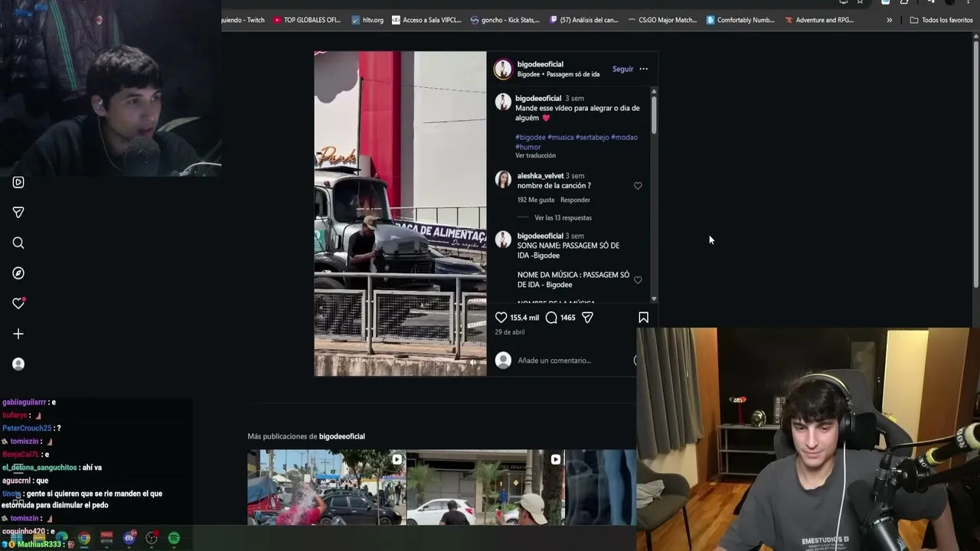The image size is (980, 551).
Task: Create new post with plus icon
Action: (x=18, y=334)
